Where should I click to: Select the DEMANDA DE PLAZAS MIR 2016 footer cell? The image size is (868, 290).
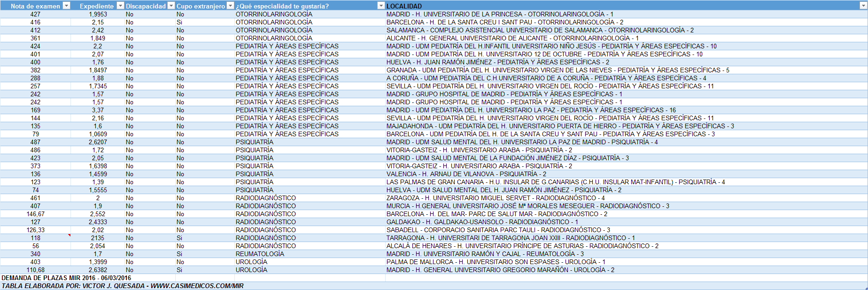(x=66, y=278)
